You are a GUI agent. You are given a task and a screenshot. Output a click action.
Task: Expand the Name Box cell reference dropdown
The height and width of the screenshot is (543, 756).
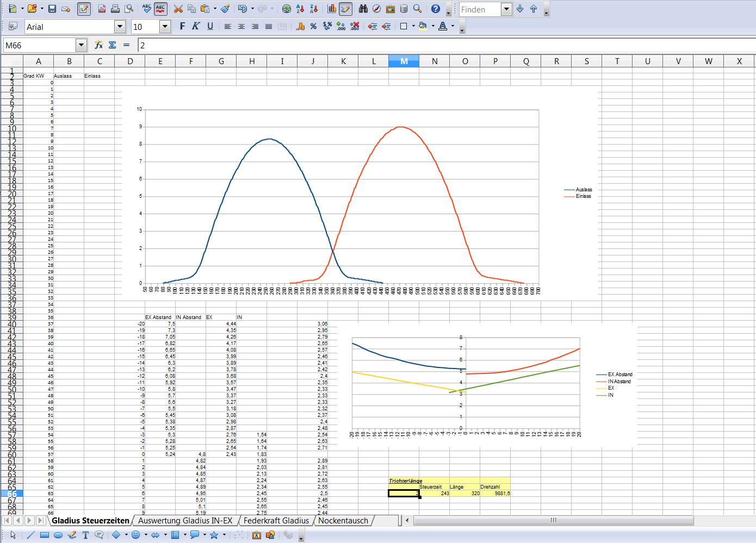[81, 45]
